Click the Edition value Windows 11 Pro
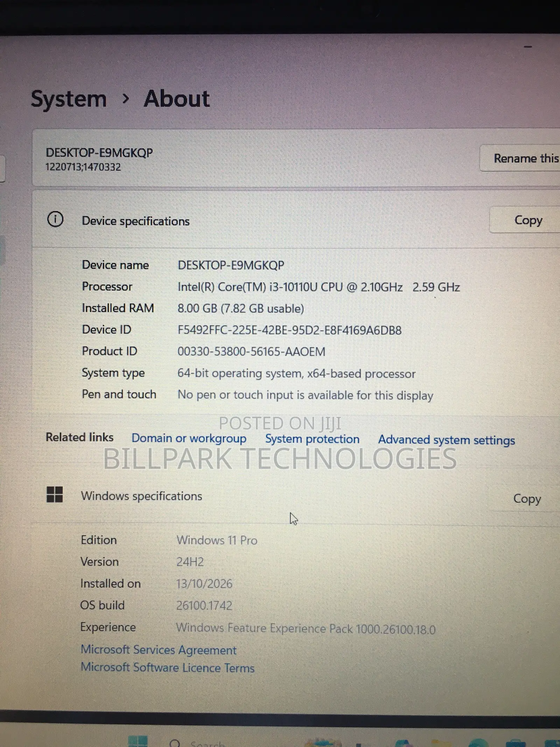This screenshot has height=747, width=560. pos(217,540)
